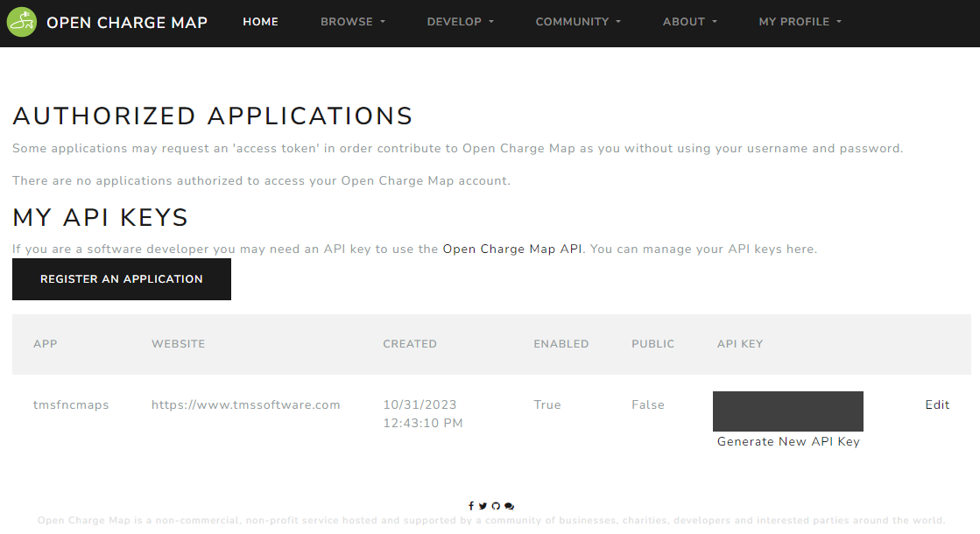Viewport: 980px width, 534px height.
Task: Expand the Develop dropdown menu
Action: [461, 22]
